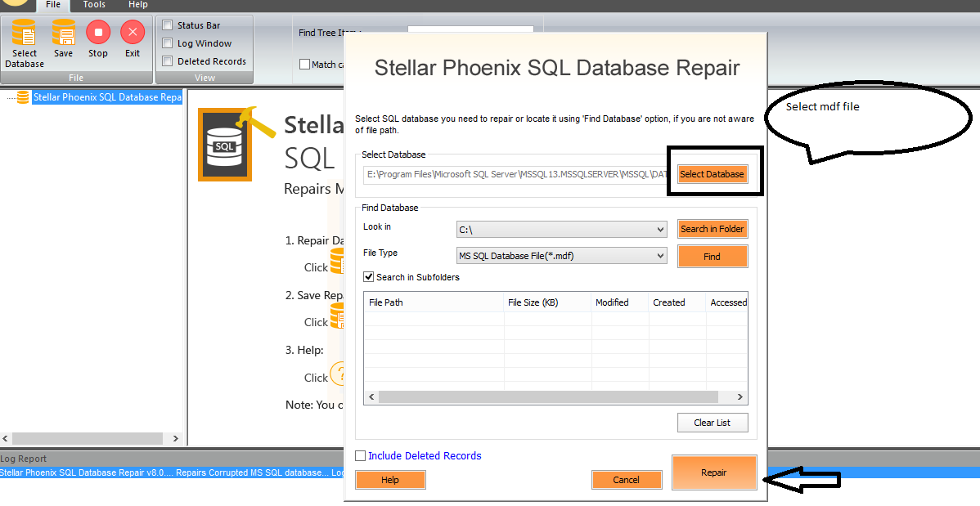Open the Tools menu tab
The height and width of the screenshot is (506, 980).
click(94, 5)
